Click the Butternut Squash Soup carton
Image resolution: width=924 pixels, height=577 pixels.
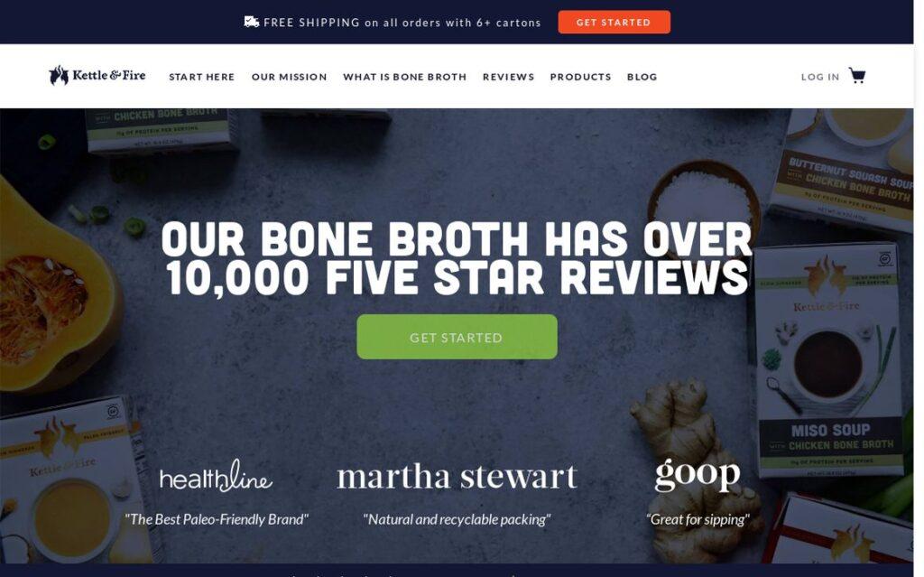click(x=844, y=171)
